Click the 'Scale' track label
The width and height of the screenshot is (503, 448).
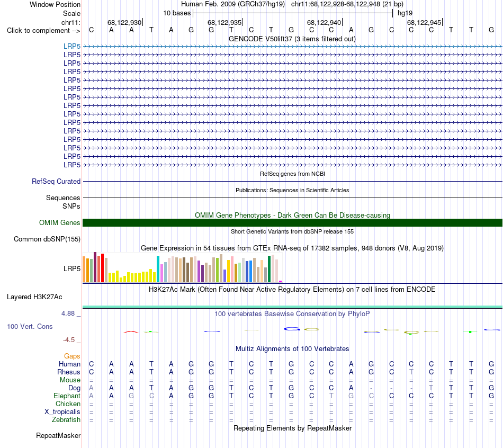pos(71,13)
